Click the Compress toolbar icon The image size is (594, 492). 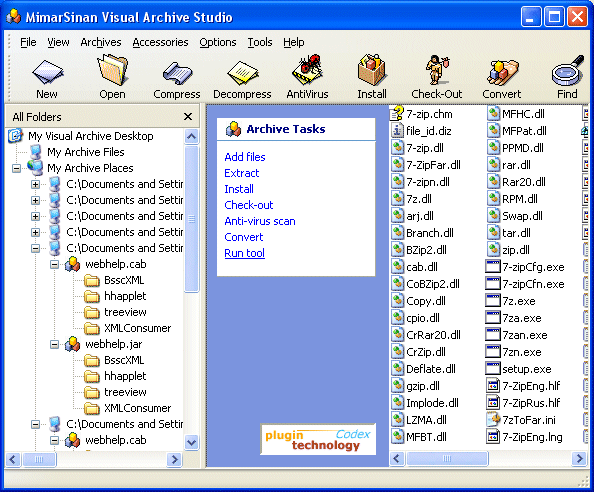[177, 73]
